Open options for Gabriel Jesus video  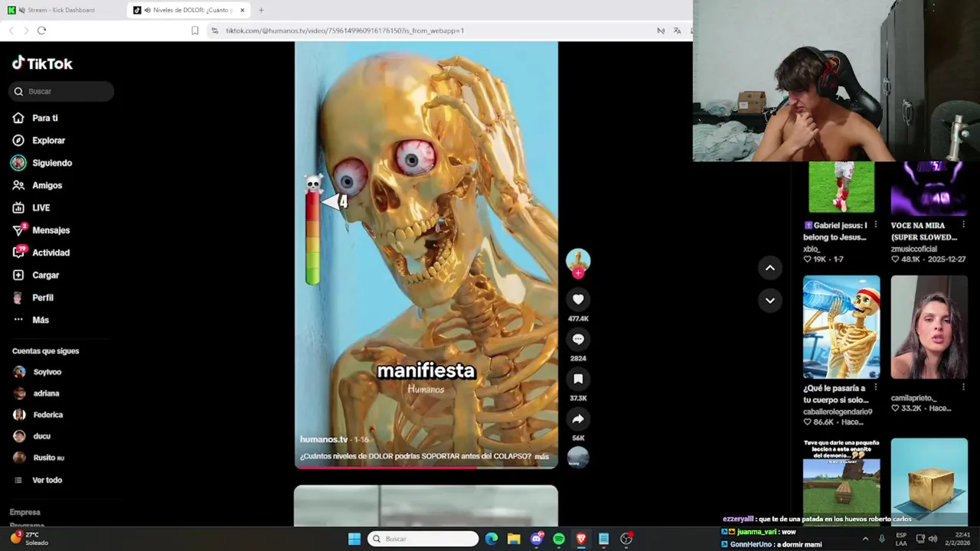tap(875, 225)
